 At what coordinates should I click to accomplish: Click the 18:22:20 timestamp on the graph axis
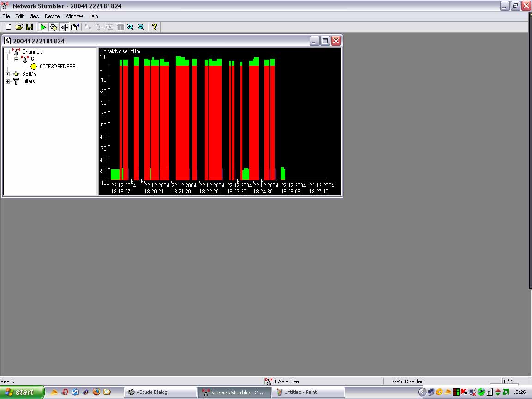(x=209, y=192)
